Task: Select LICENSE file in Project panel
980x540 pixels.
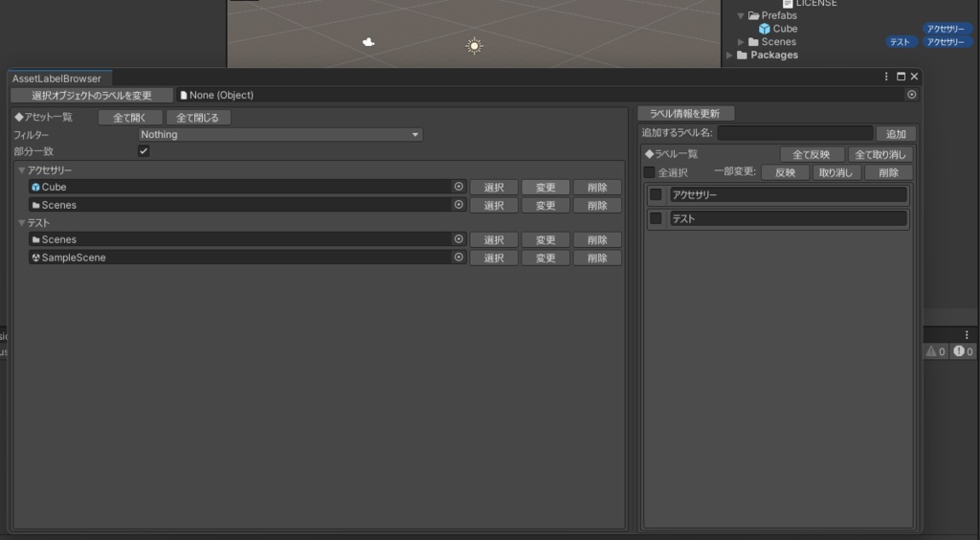Action: point(816,4)
